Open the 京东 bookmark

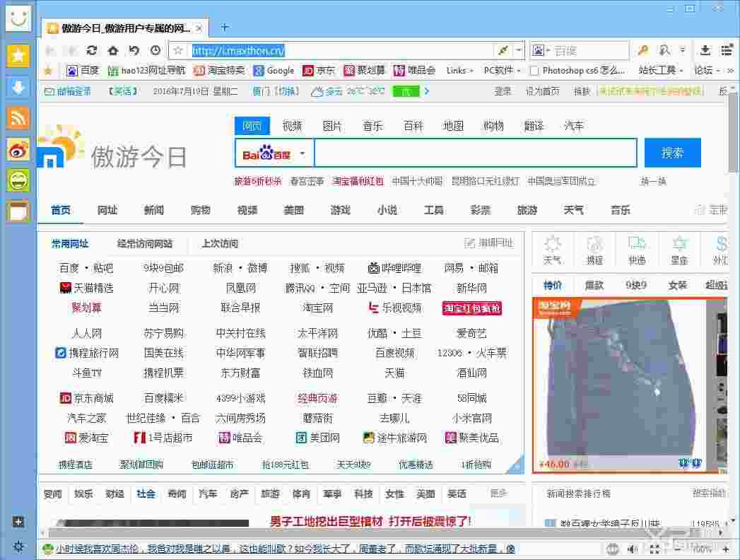(319, 71)
